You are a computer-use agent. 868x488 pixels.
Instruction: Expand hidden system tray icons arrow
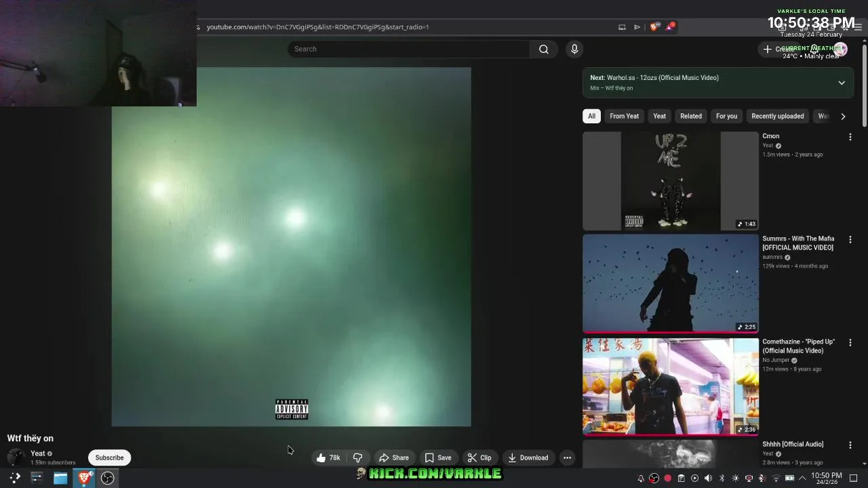[802, 479]
